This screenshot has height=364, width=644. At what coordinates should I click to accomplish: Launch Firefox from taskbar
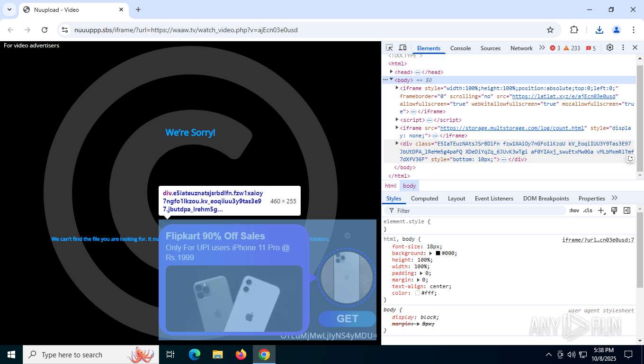click(241, 355)
